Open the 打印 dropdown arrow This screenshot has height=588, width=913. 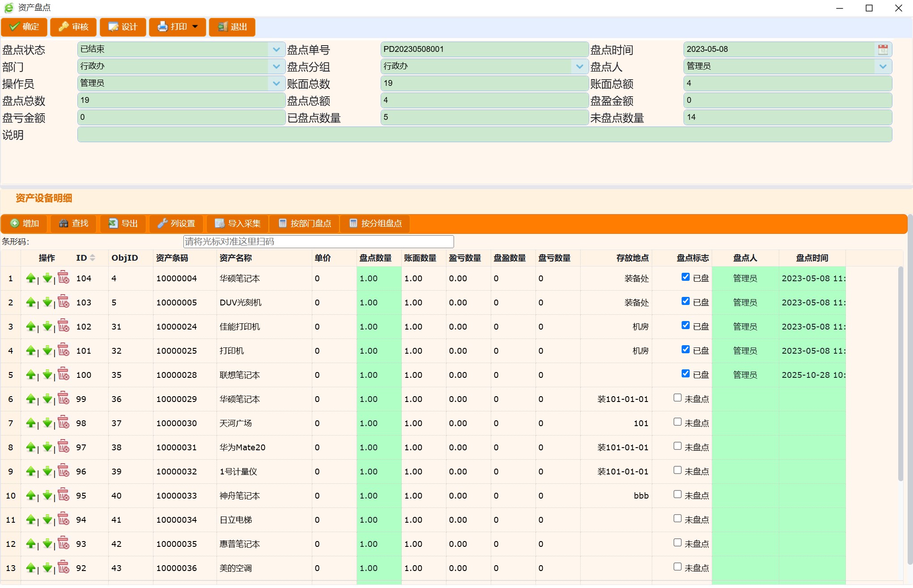195,27
